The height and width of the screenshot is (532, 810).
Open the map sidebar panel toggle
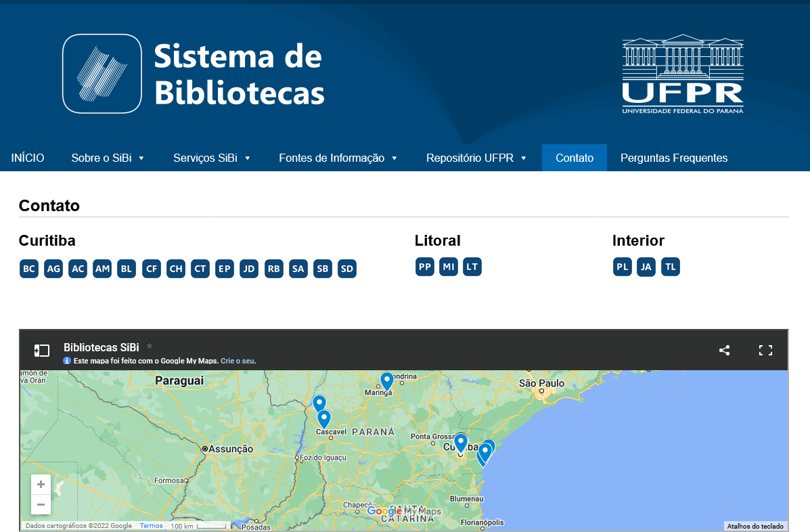point(42,350)
